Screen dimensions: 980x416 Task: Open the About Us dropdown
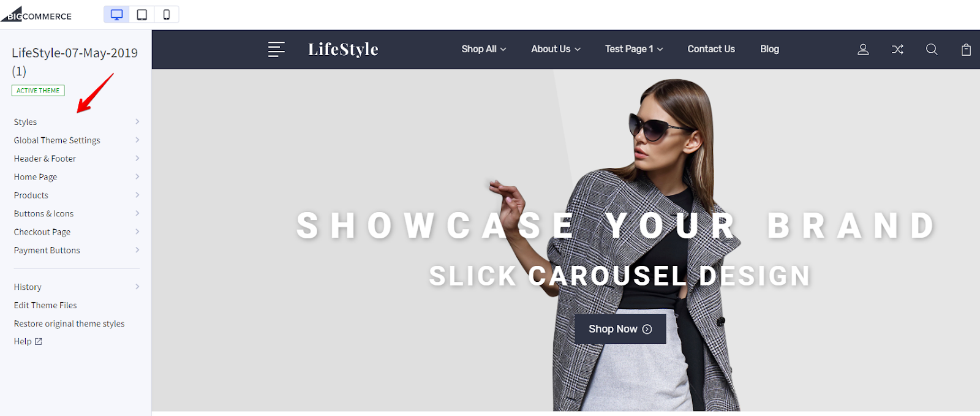tap(556, 49)
